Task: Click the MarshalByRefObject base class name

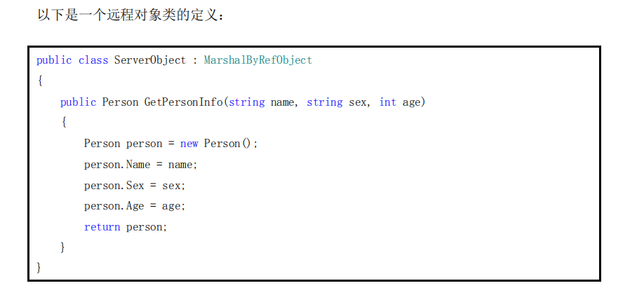Action: pyautogui.click(x=257, y=60)
